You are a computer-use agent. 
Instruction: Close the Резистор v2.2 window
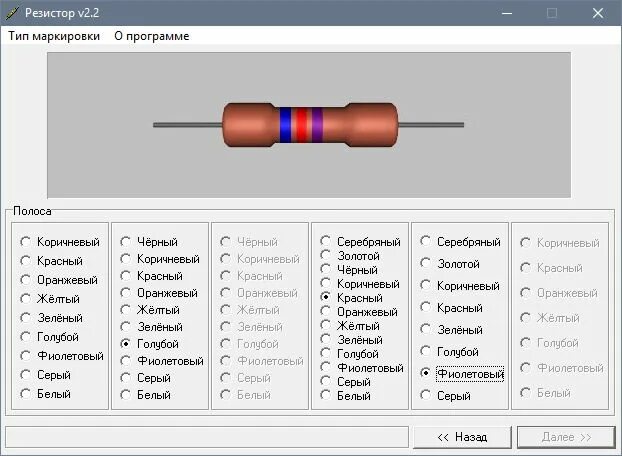[598, 13]
